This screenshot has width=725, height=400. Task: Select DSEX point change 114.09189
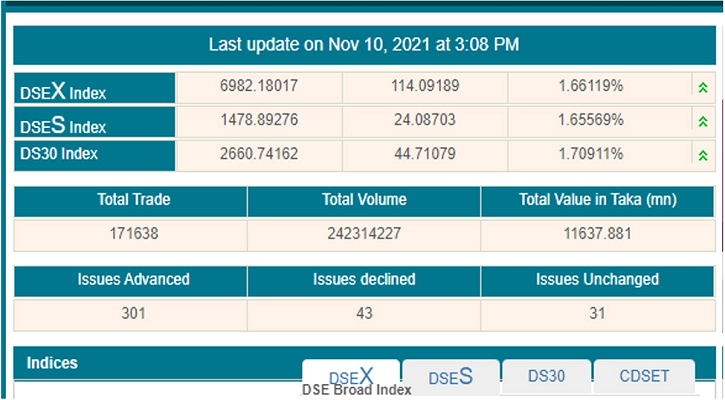pos(425,86)
